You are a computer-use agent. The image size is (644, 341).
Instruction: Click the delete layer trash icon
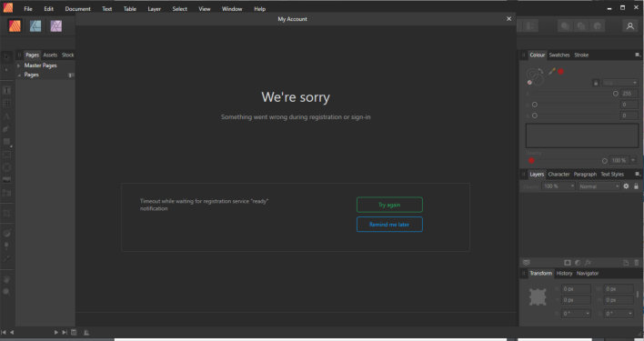[x=637, y=263]
